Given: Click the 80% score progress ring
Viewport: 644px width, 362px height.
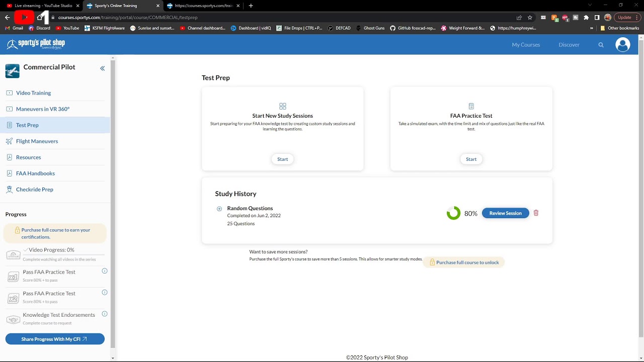Looking at the screenshot, I should 453,213.
